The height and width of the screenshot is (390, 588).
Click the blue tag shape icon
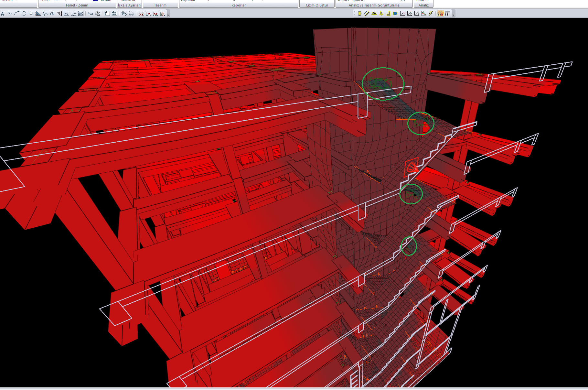pyautogui.click(x=395, y=14)
